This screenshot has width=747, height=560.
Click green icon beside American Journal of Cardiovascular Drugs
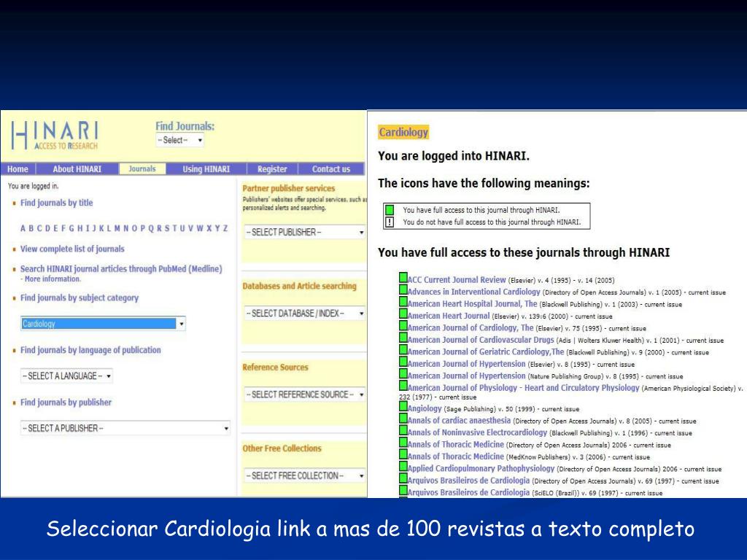coord(403,338)
